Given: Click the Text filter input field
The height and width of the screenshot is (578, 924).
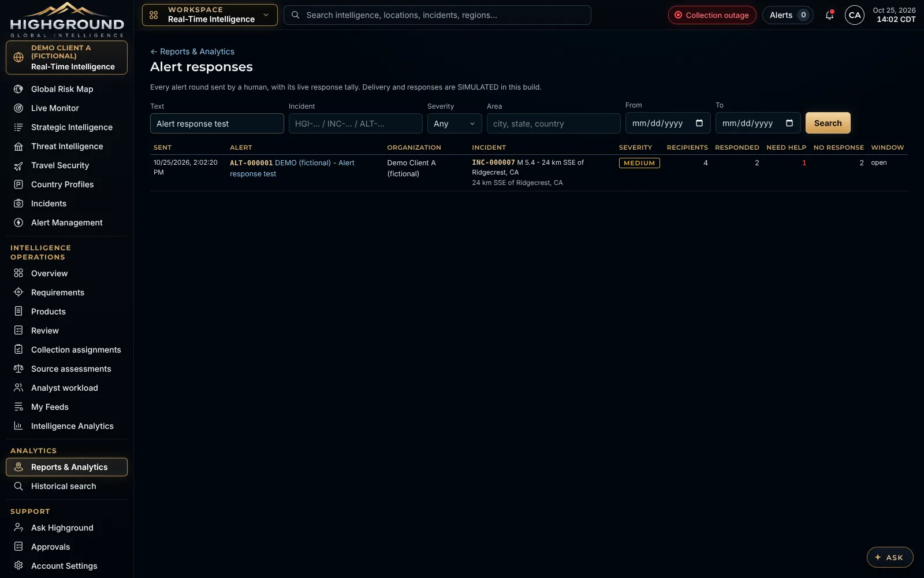Looking at the screenshot, I should point(217,124).
